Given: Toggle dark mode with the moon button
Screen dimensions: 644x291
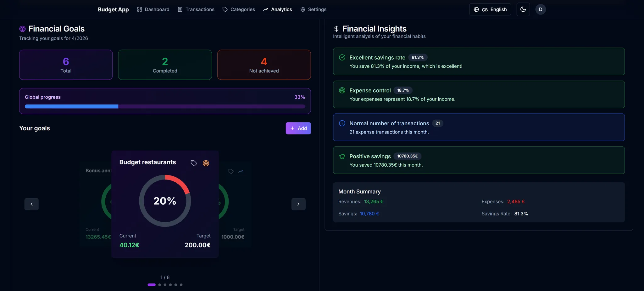Looking at the screenshot, I should [523, 9].
